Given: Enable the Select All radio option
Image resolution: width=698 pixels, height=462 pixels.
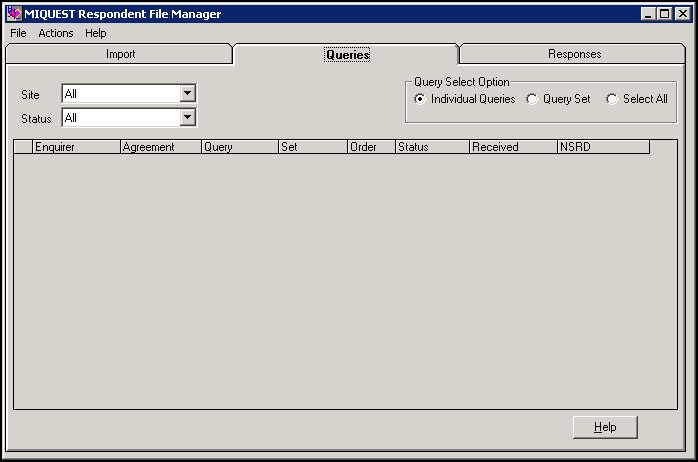Looking at the screenshot, I should pos(612,99).
